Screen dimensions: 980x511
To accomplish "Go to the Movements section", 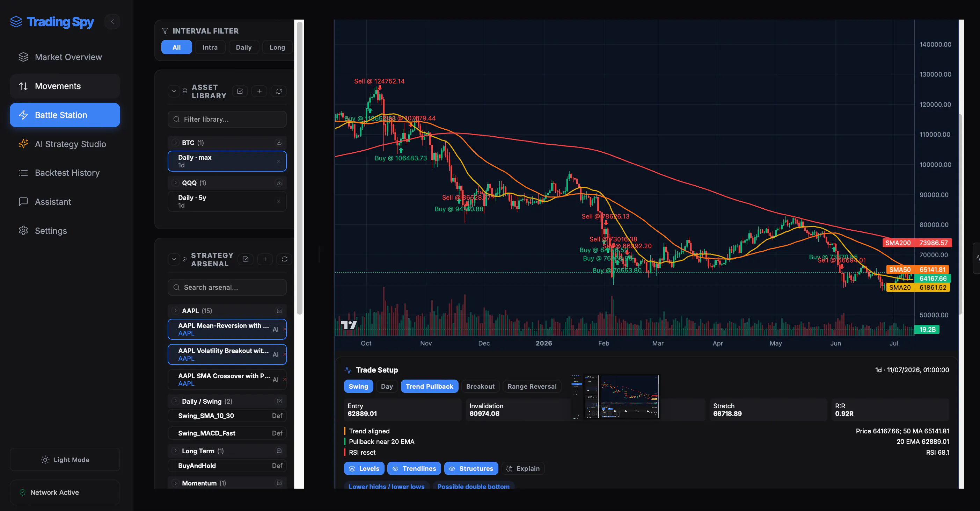I will (65, 86).
